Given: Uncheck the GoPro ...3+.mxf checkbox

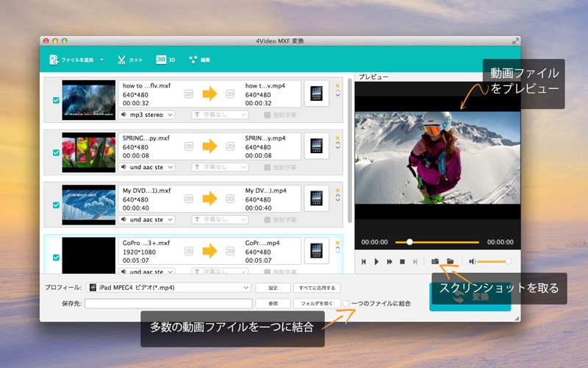Looking at the screenshot, I should tap(56, 257).
